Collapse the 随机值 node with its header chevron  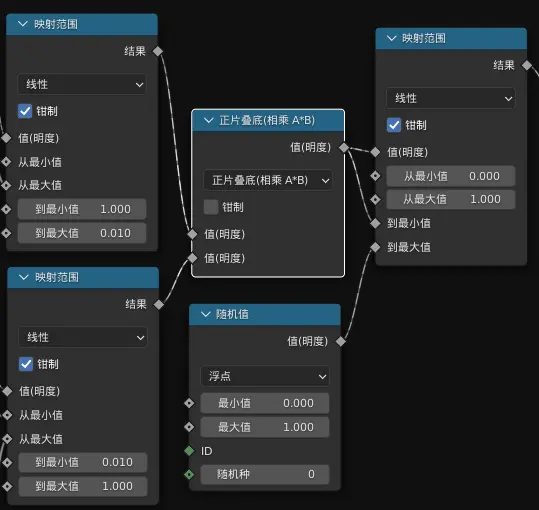(x=206, y=314)
